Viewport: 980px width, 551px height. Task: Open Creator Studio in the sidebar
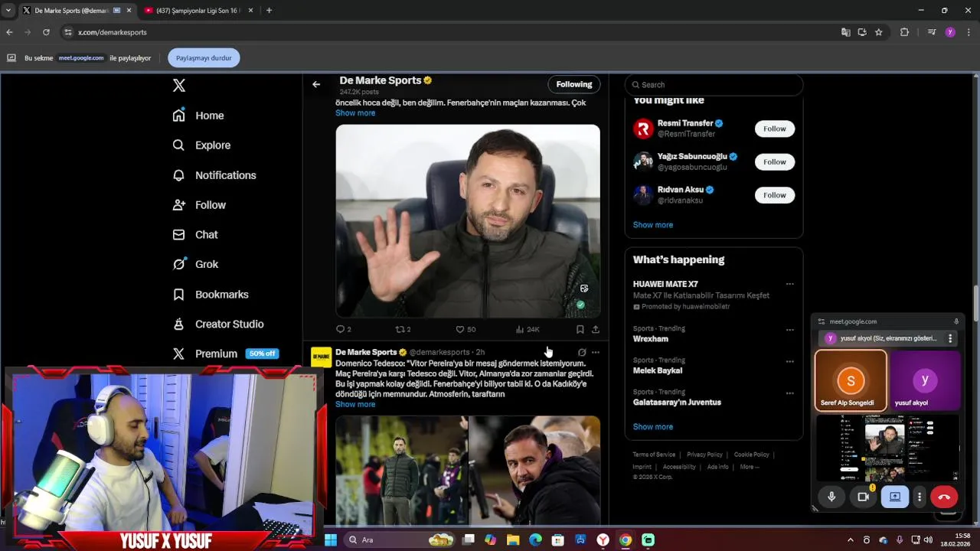pos(217,324)
